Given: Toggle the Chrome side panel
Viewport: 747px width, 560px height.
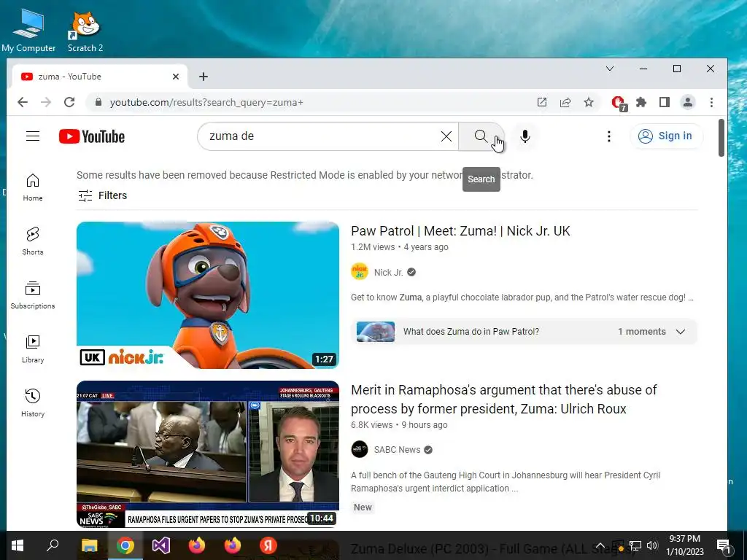Looking at the screenshot, I should 665,102.
